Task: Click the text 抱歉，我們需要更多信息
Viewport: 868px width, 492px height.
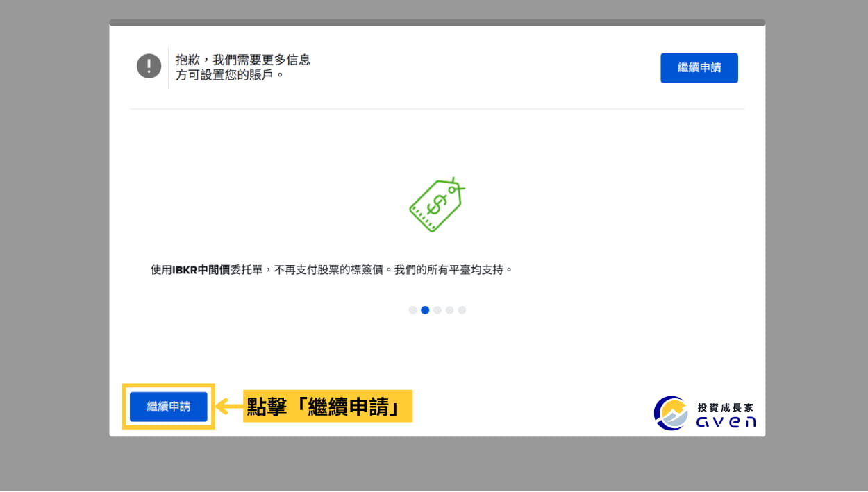Action: 243,60
